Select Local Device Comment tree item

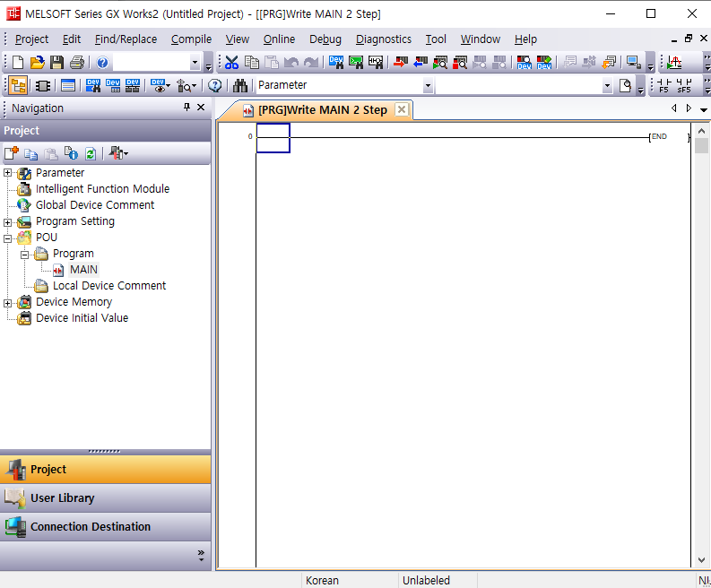point(109,286)
